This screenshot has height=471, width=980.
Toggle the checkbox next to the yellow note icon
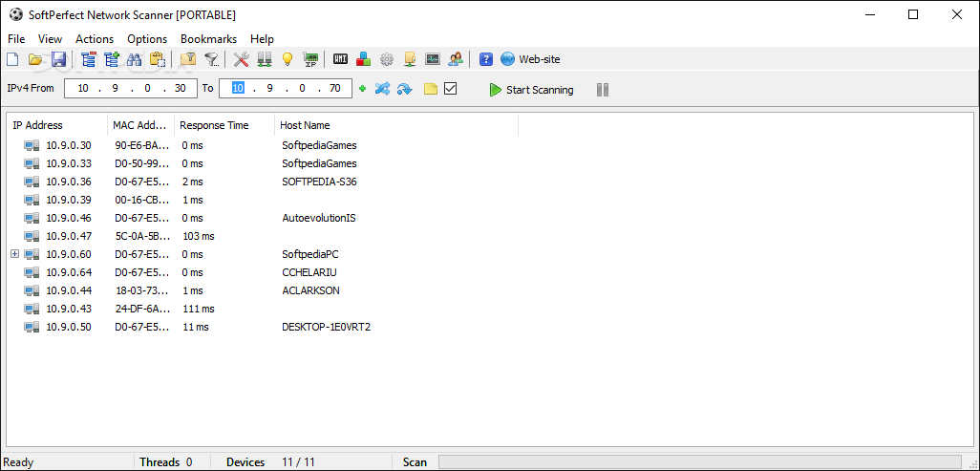pos(451,89)
